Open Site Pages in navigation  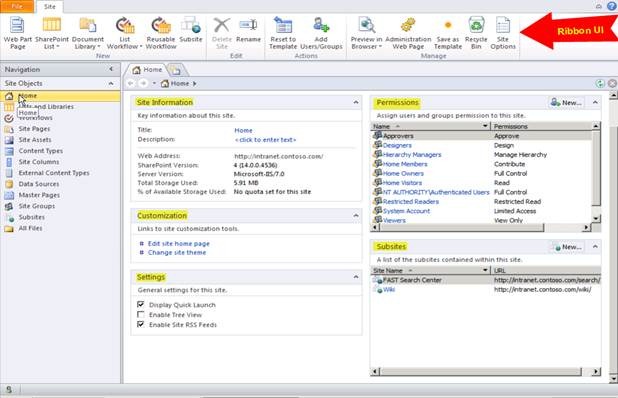34,129
